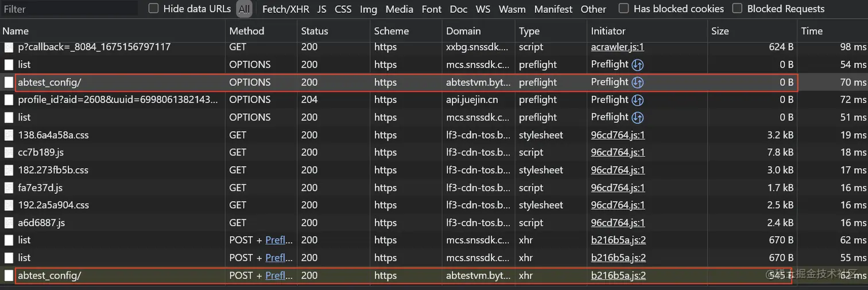
Task: Open Prefl... link in 62 ms list row
Action: point(279,240)
